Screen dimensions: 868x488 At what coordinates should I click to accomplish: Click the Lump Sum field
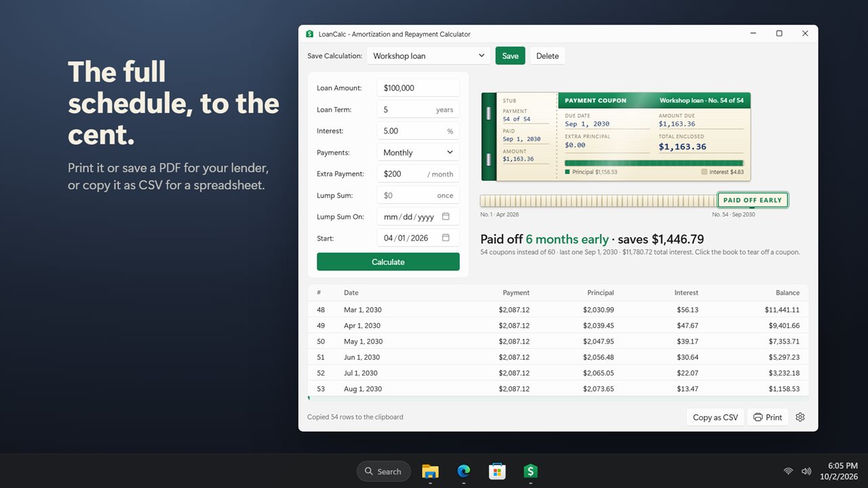pyautogui.click(x=418, y=195)
